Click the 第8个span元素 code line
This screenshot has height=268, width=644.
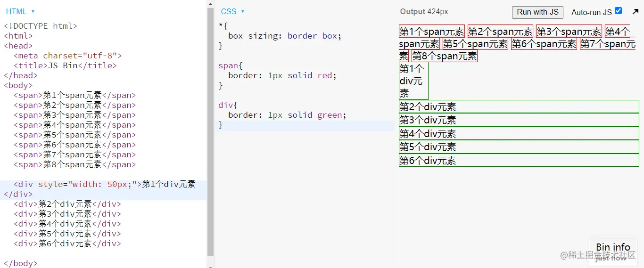pyautogui.click(x=74, y=164)
